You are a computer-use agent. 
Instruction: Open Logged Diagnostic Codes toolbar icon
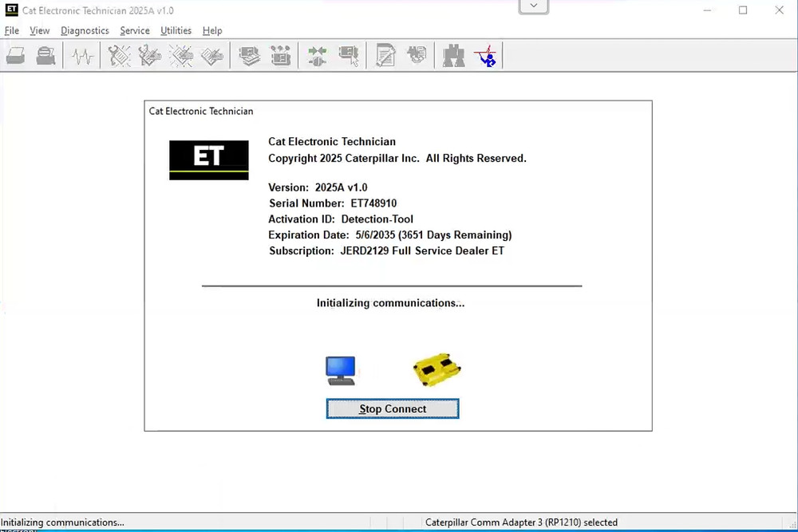coord(150,55)
